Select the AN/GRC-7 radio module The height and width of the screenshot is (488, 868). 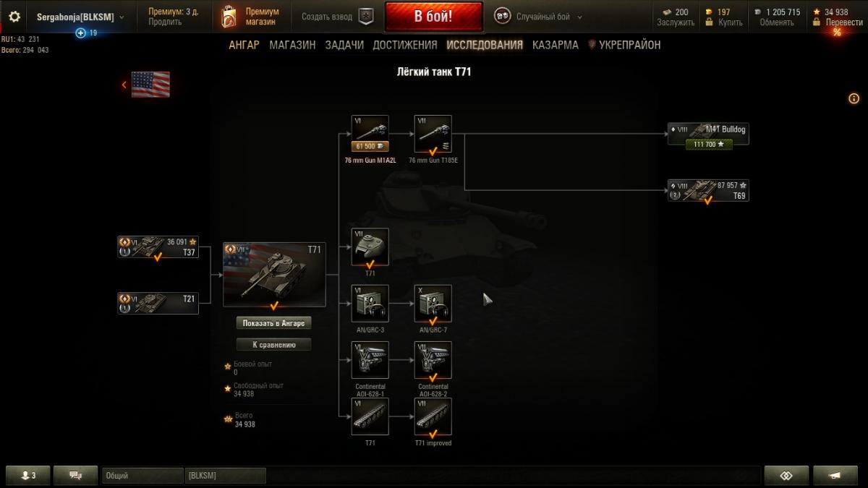[x=433, y=304]
